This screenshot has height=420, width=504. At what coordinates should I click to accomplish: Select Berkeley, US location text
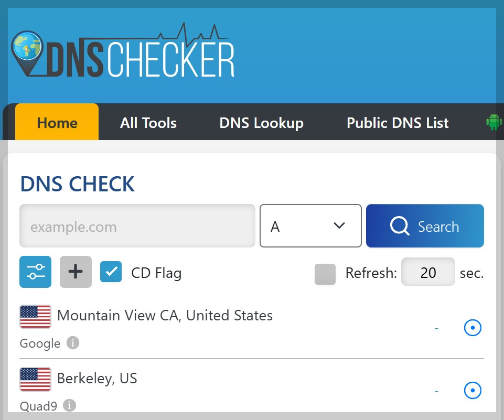coord(97,379)
